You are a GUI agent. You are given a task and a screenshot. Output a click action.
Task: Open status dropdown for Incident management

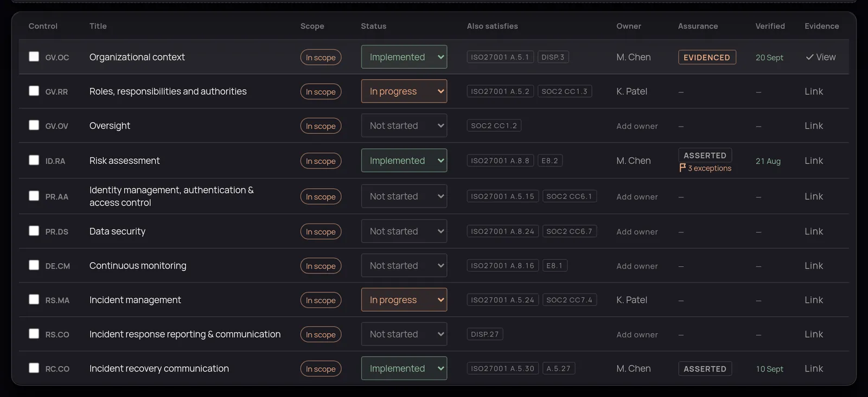coord(404,300)
